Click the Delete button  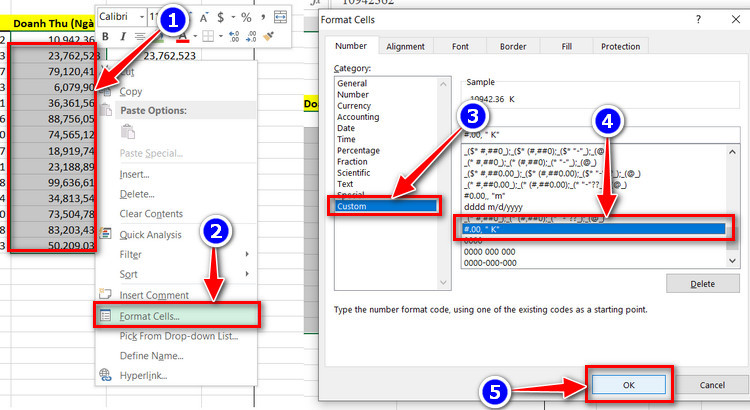point(703,284)
